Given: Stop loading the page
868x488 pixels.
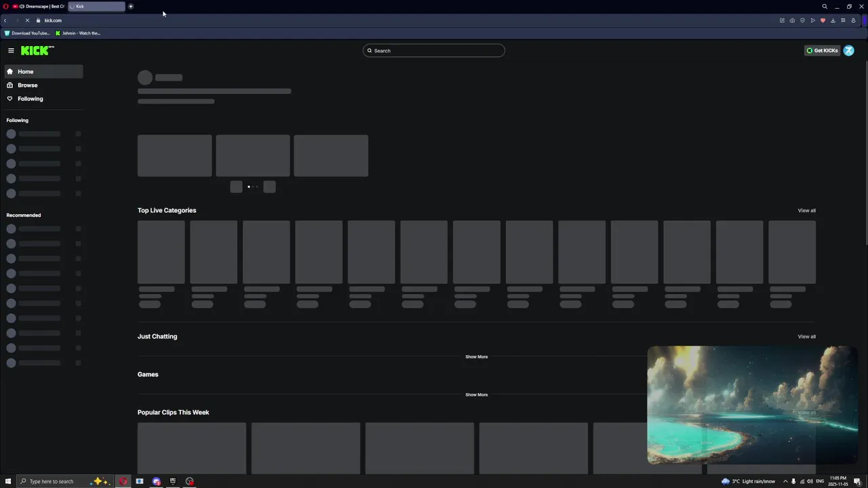Looking at the screenshot, I should coord(27,20).
